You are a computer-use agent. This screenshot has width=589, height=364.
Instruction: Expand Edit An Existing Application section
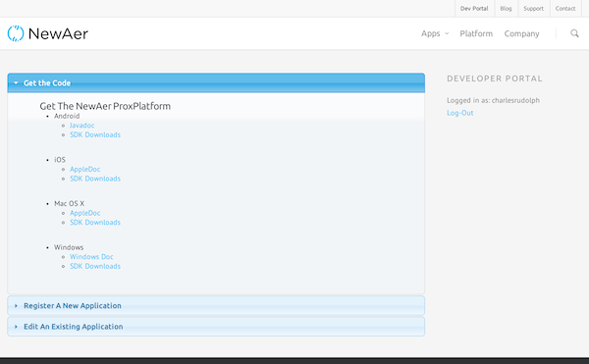(x=216, y=327)
